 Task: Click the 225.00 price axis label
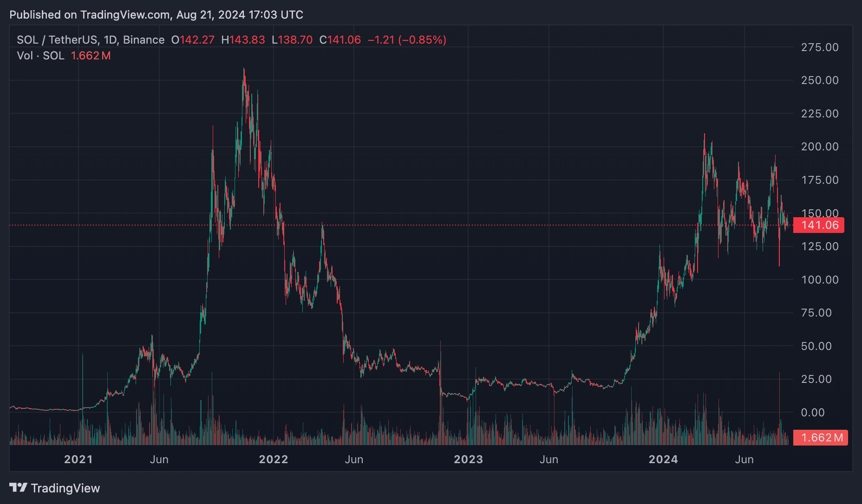(820, 114)
